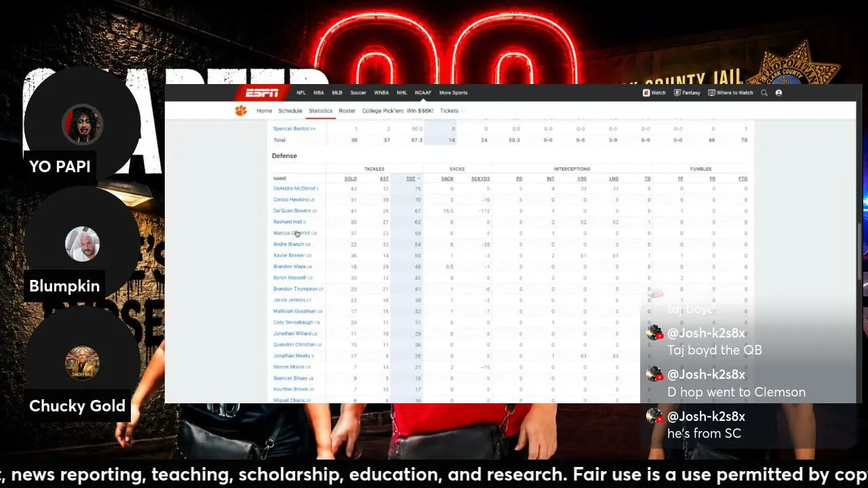The width and height of the screenshot is (868, 488).
Task: Open Brandon Maye player link
Action: coord(290,266)
